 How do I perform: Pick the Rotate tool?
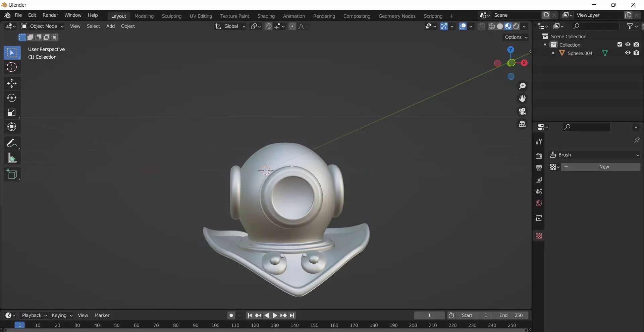tap(12, 98)
